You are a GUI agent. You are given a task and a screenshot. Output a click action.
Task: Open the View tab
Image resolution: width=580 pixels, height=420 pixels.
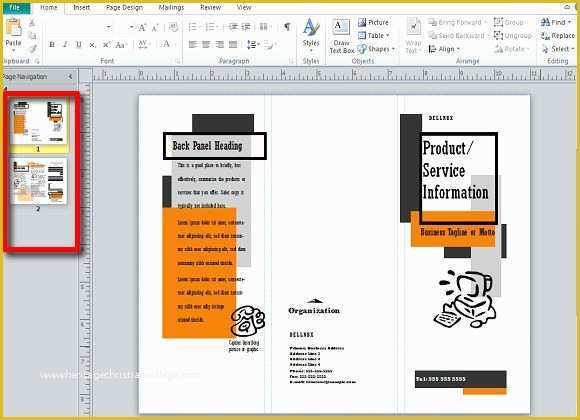(x=244, y=7)
